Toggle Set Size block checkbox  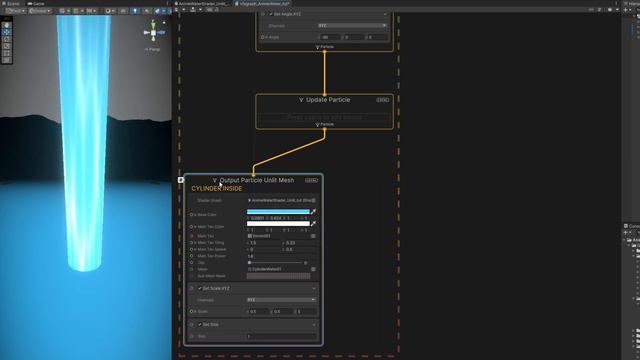200,324
